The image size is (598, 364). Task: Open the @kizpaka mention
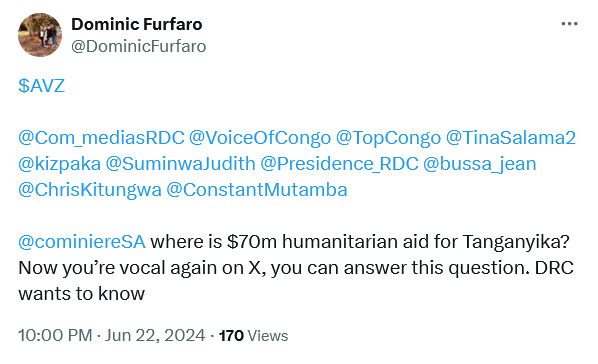(x=59, y=164)
